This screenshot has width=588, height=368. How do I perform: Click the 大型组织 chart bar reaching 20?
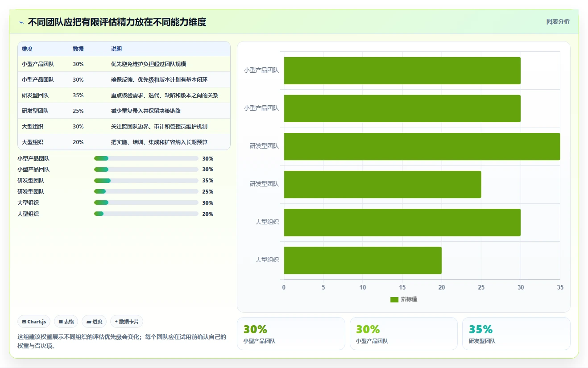363,260
